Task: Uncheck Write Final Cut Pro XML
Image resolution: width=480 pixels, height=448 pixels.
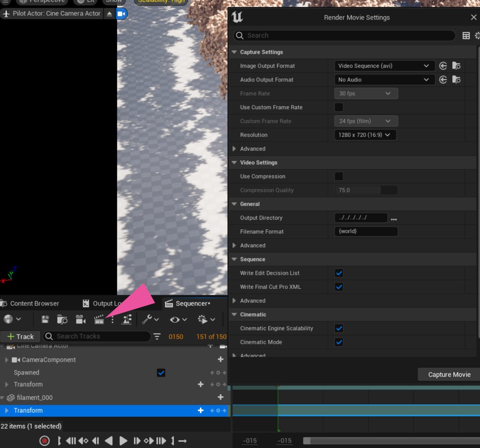Action: click(339, 287)
